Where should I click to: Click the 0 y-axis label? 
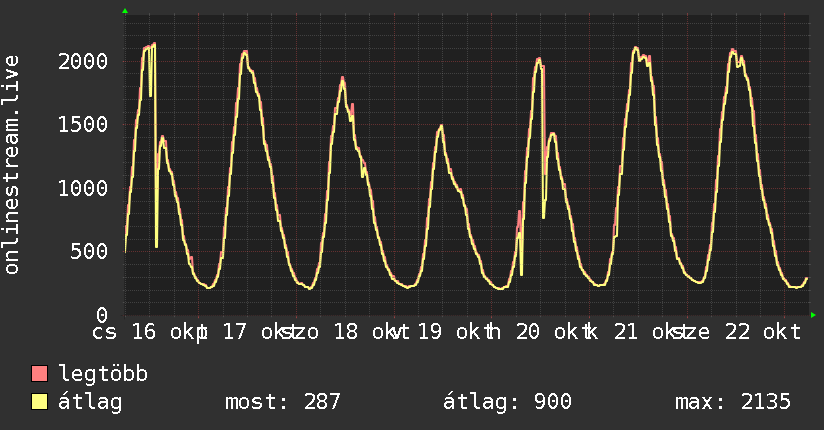102,315
